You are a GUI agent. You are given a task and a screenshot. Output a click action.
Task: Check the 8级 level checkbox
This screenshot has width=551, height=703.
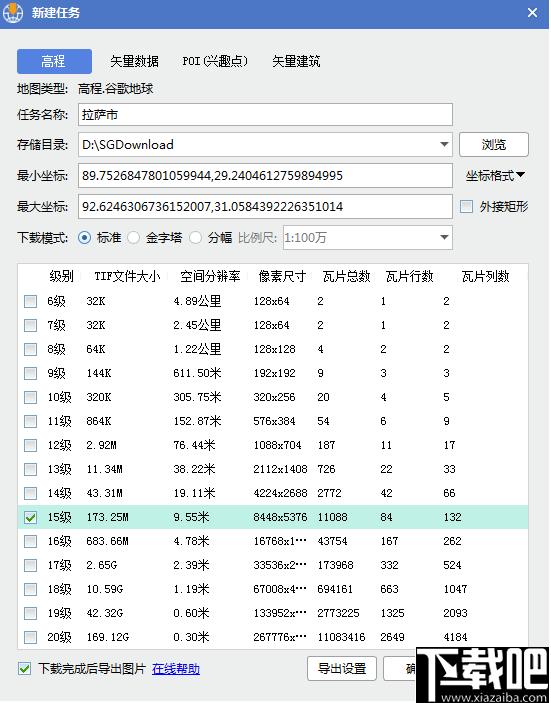(30, 349)
